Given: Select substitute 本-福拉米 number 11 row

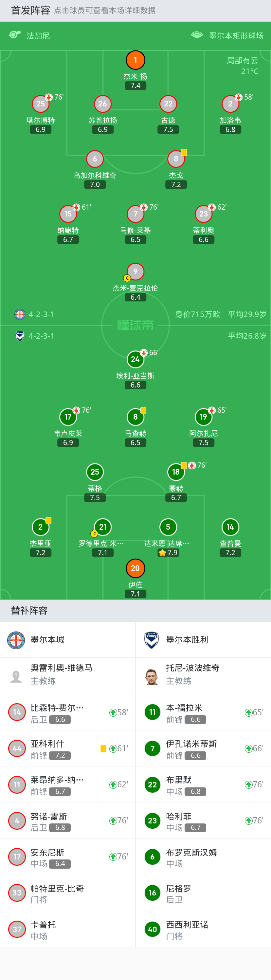Looking at the screenshot, I should coord(203,712).
